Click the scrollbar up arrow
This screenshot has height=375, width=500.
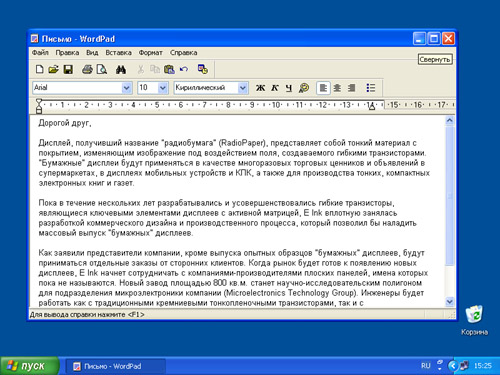tap(450, 120)
